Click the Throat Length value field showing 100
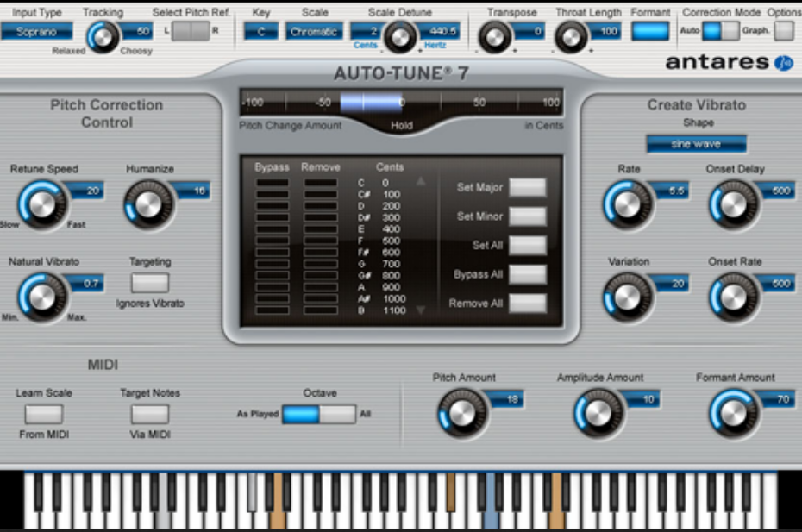This screenshot has width=802, height=532. click(x=605, y=31)
